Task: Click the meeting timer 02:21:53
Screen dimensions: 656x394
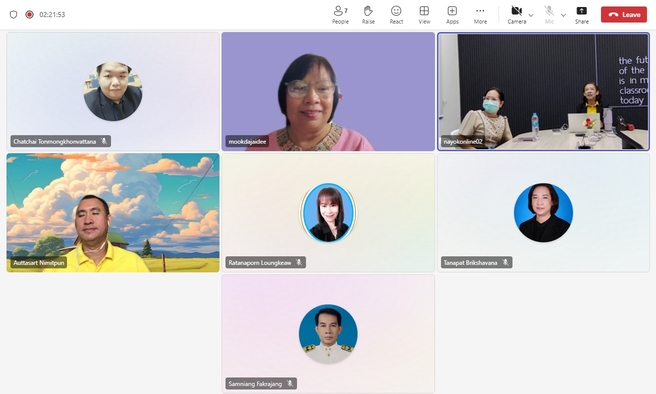Action: [x=52, y=15]
